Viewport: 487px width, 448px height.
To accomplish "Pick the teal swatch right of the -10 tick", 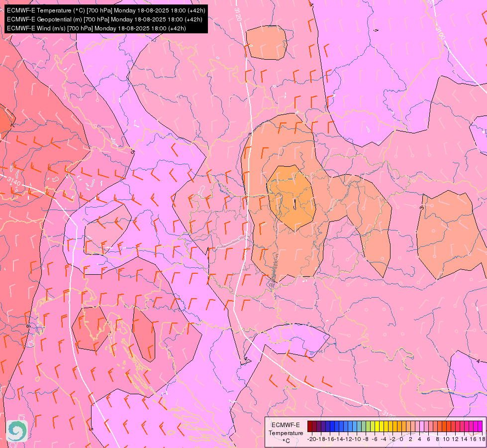I will [x=359, y=426].
